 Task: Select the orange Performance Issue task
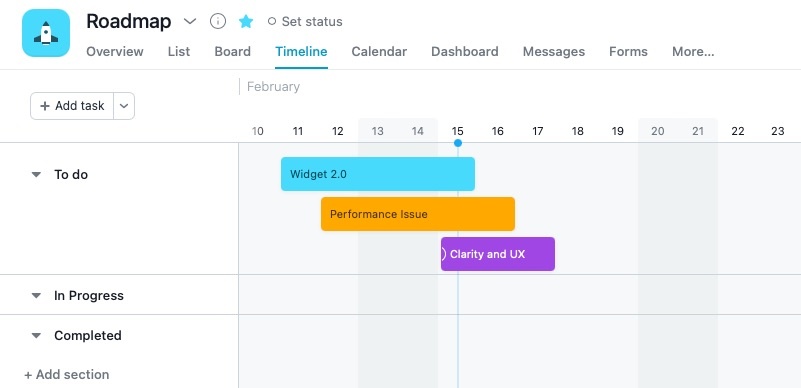[x=418, y=214]
